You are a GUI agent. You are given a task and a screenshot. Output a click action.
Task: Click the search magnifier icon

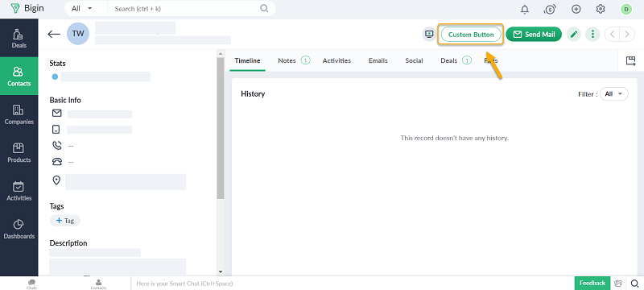point(264,8)
